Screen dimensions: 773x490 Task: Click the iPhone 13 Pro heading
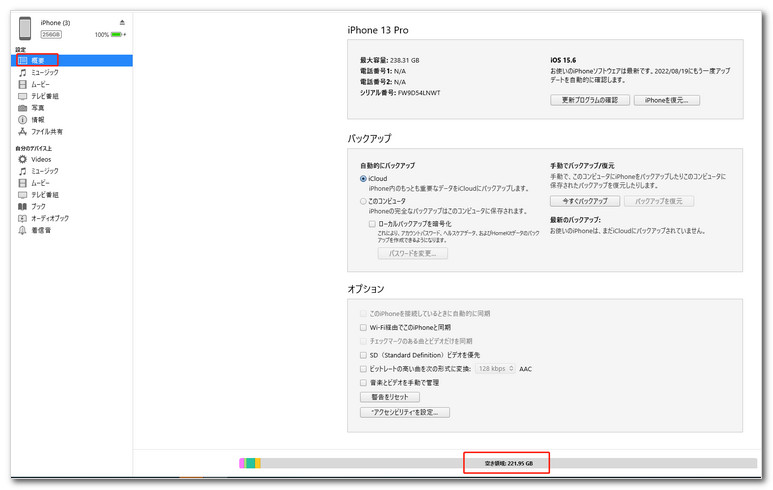coord(378,30)
